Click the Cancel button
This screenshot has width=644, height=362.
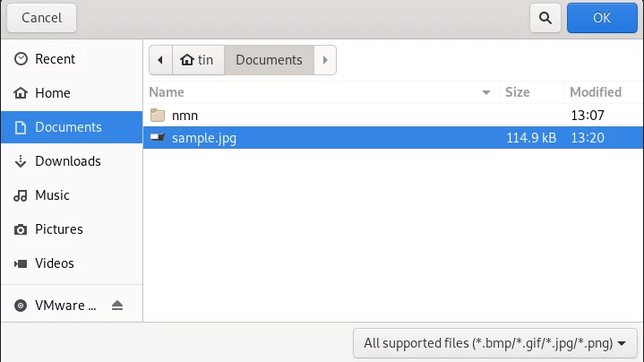[x=41, y=18]
